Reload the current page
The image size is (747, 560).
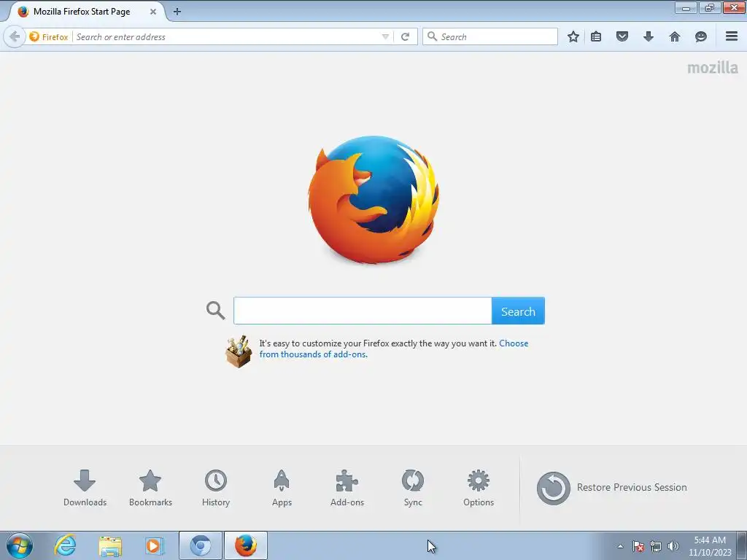406,36
